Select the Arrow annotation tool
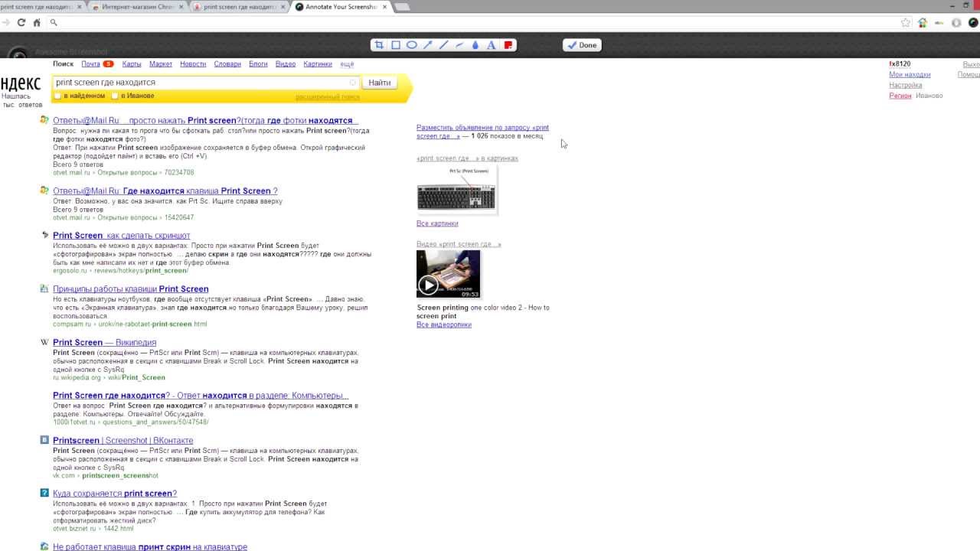980x551 pixels. click(x=428, y=45)
